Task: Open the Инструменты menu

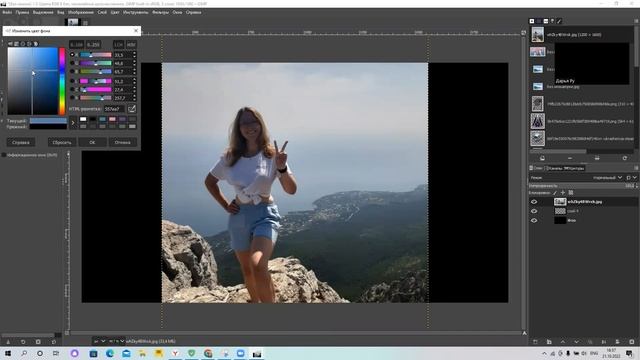Action: click(136, 12)
